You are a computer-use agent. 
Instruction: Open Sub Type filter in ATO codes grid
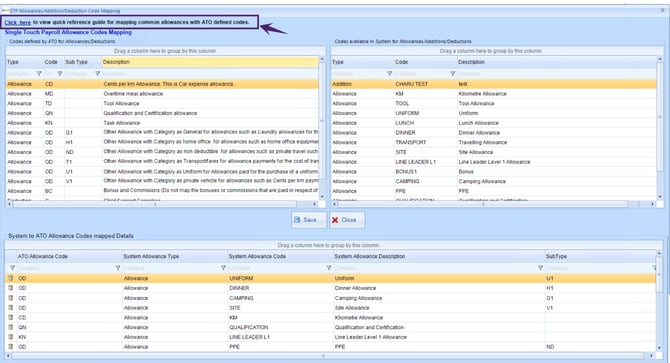click(97, 73)
